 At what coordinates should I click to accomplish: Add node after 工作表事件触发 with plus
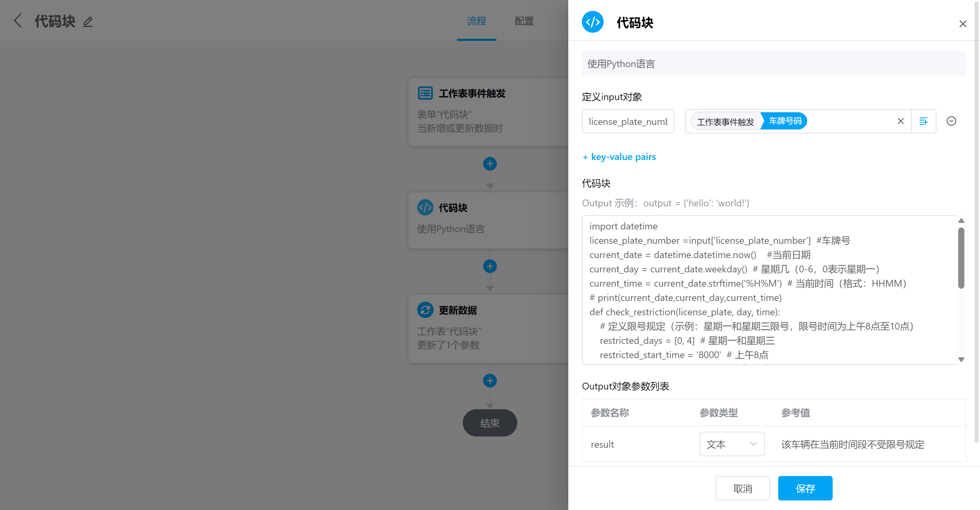coord(490,164)
